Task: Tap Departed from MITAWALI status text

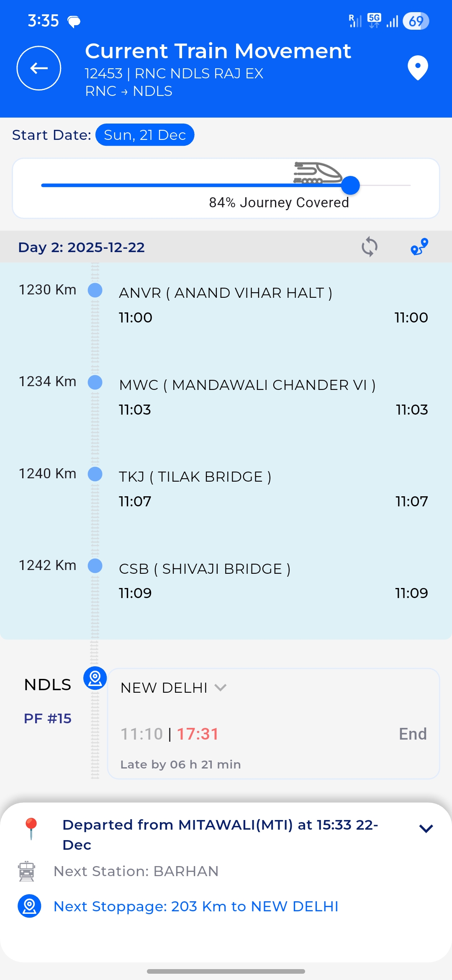Action: coord(220,834)
